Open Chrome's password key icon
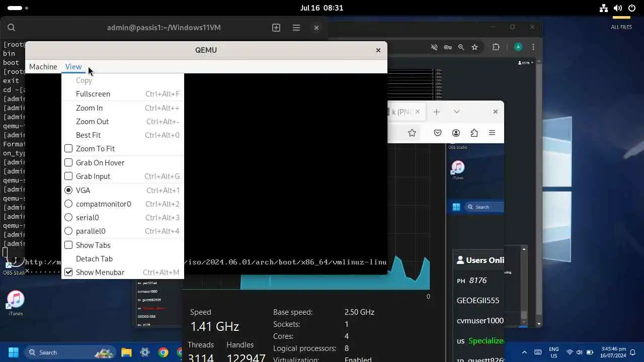 (x=448, y=47)
